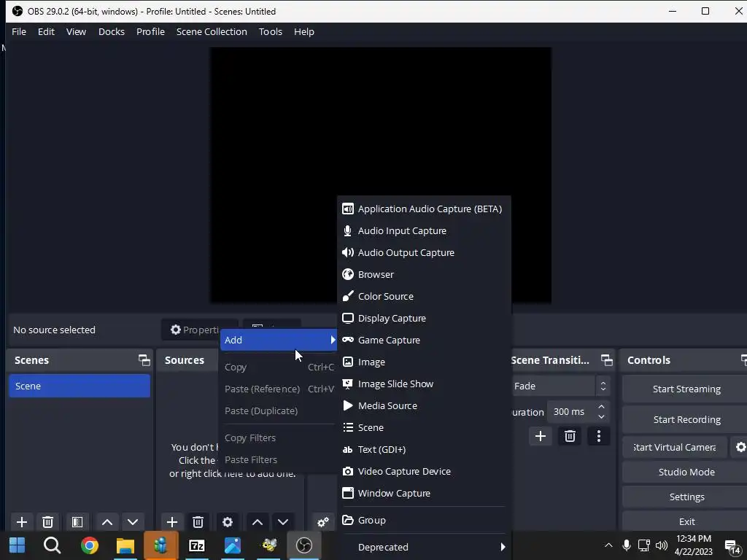Image resolution: width=747 pixels, height=560 pixels.
Task: Add a source with plus icon
Action: click(x=172, y=522)
